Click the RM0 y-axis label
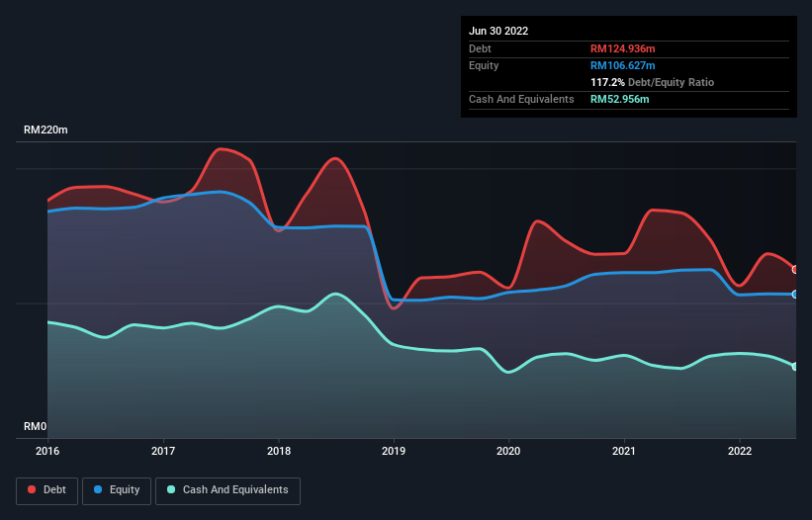This screenshot has height=520, width=812. 36,426
